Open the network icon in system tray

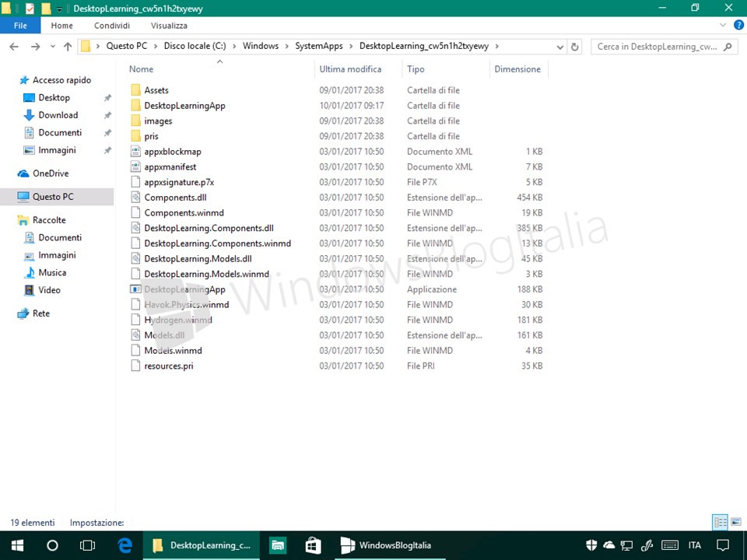[626, 545]
